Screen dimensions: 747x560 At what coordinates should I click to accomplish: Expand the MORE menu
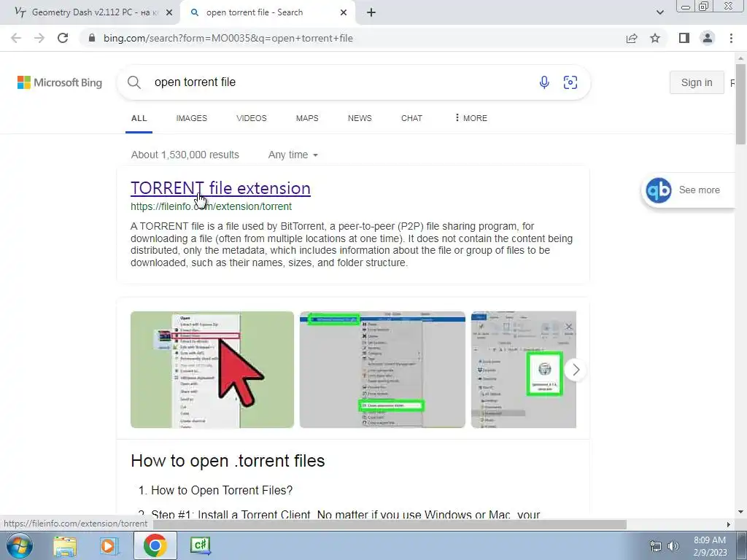click(x=471, y=118)
